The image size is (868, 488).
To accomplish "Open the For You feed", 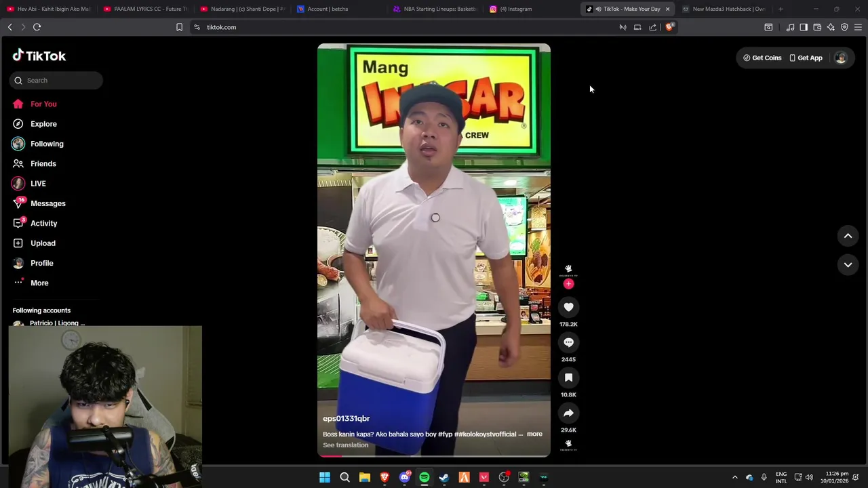I will pos(34,104).
